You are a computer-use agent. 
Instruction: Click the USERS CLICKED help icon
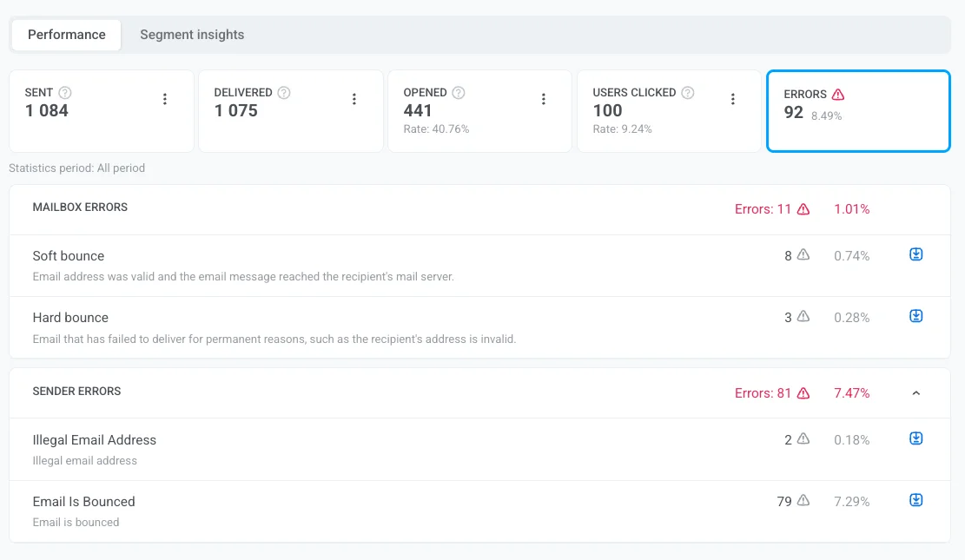tap(687, 92)
